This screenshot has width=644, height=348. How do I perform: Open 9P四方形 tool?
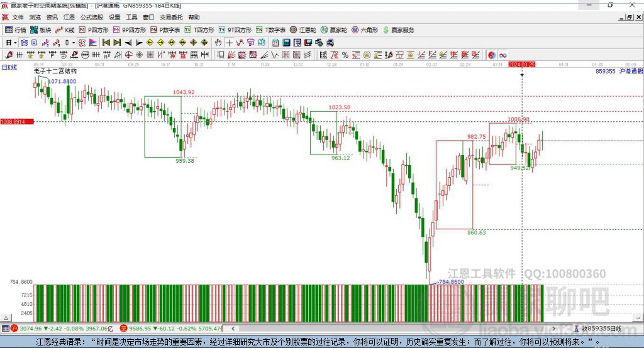click(130, 30)
